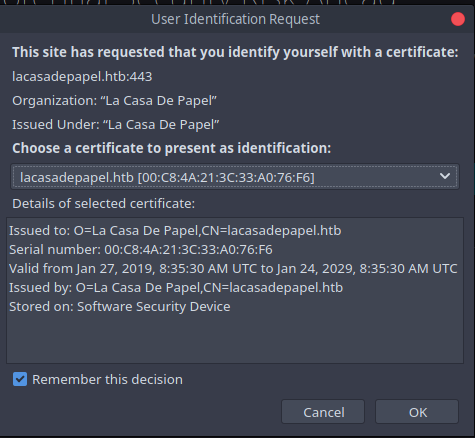This screenshot has width=475, height=438.
Task: Click the "Valid from Jan 27, 2019" line
Action: [x=233, y=269]
